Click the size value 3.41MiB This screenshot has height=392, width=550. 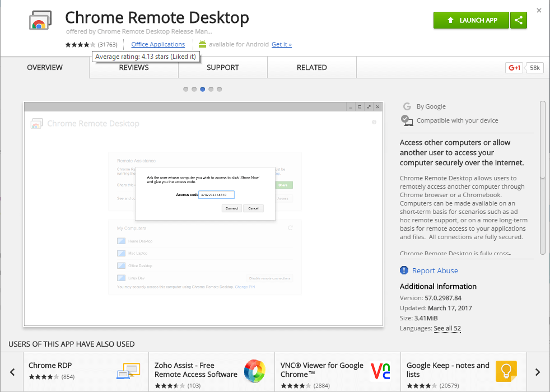(426, 319)
